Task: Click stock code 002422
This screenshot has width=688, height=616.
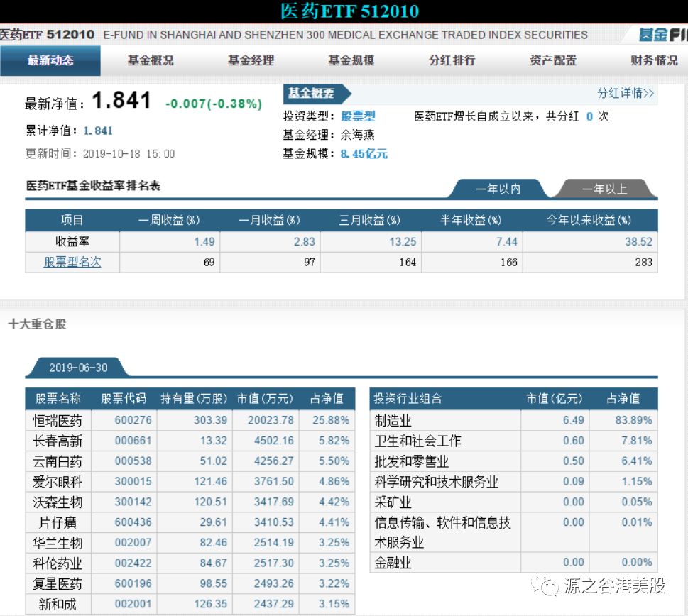Action: tap(133, 563)
